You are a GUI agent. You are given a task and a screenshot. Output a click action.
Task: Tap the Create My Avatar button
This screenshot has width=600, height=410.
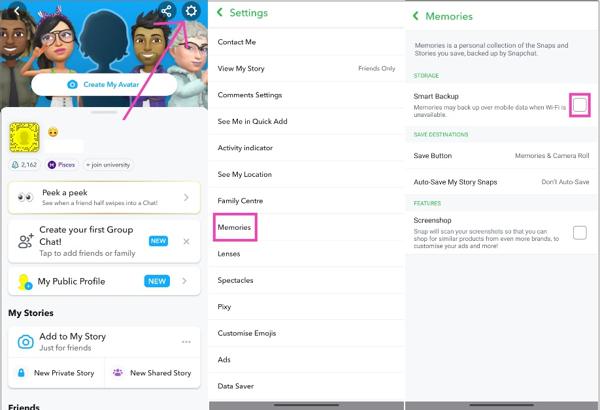(104, 84)
